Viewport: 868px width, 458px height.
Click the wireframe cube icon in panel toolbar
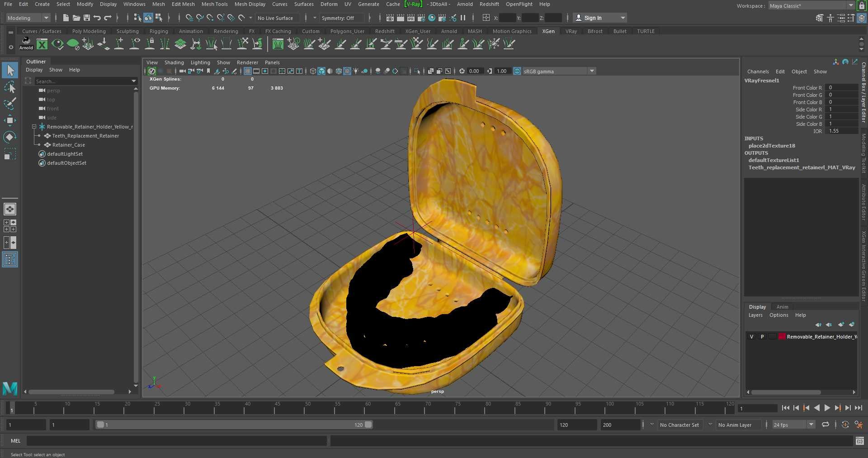(x=313, y=71)
